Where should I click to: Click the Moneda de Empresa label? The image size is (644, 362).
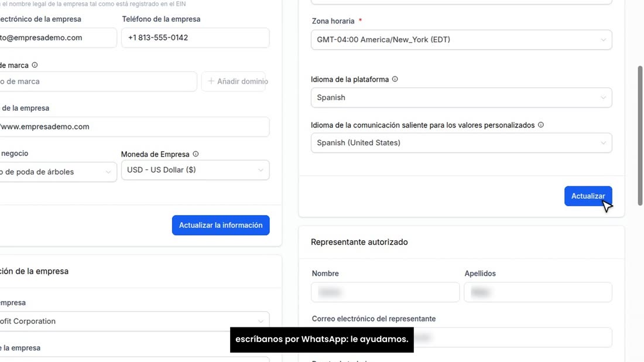(155, 154)
